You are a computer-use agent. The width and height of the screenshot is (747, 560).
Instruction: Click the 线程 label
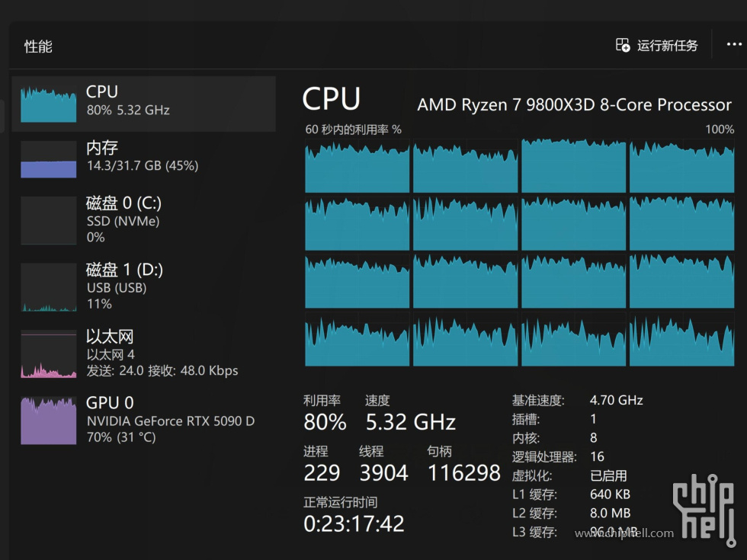(x=372, y=451)
